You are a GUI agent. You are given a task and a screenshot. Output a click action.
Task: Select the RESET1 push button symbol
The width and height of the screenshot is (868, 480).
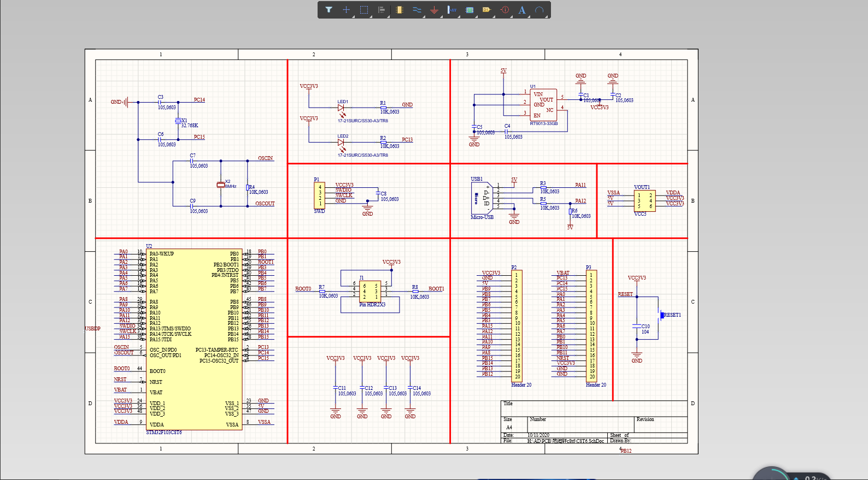pyautogui.click(x=661, y=315)
